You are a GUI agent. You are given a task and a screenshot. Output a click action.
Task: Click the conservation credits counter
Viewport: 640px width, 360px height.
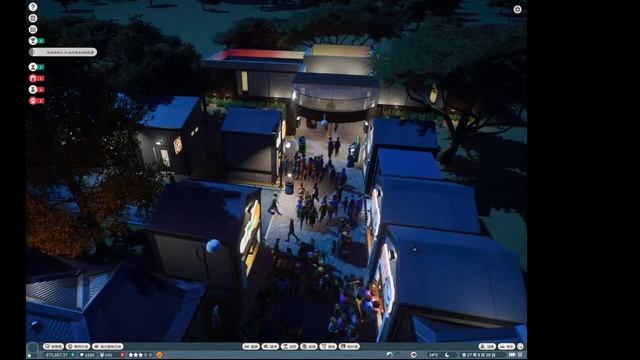[87, 355]
